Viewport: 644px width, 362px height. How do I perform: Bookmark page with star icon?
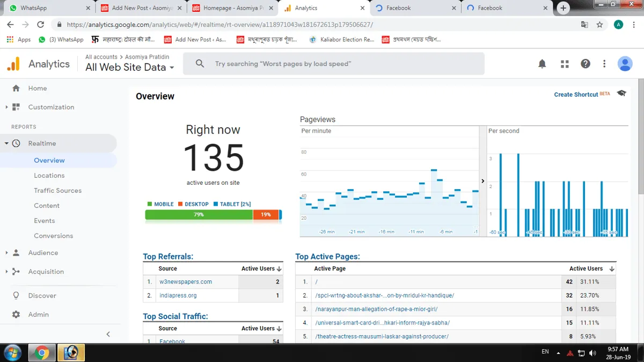point(599,25)
